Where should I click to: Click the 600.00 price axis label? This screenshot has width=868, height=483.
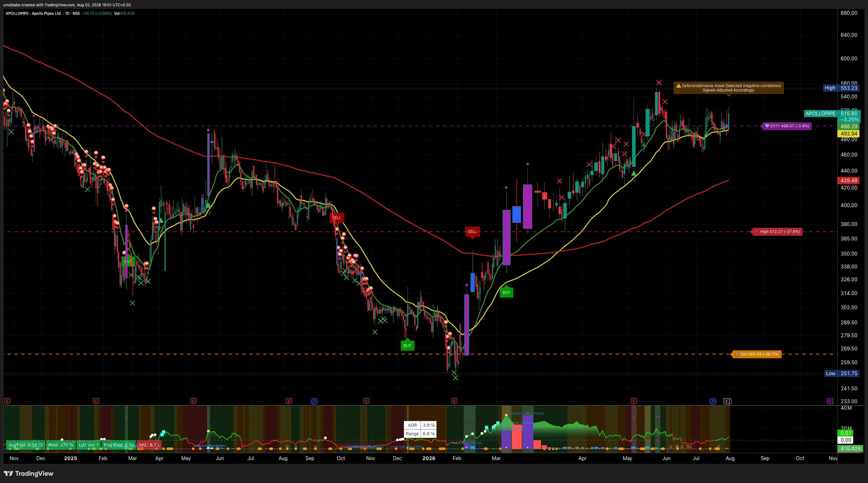click(849, 58)
